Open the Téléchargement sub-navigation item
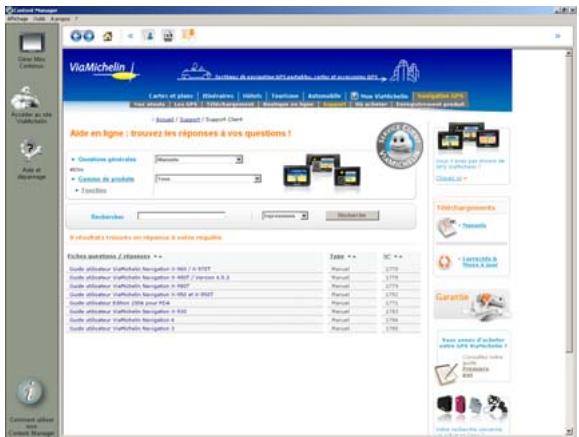Viewport: 579px width, 437px height. 230,104
